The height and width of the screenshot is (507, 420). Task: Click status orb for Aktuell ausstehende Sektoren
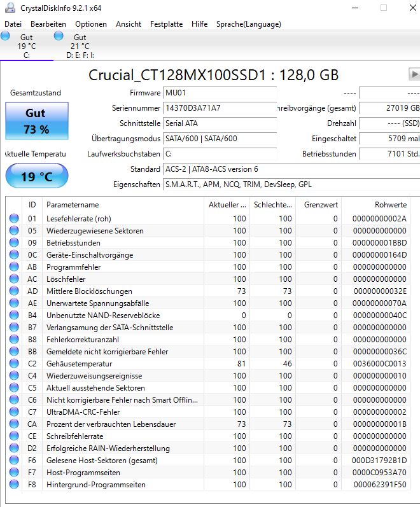14,387
